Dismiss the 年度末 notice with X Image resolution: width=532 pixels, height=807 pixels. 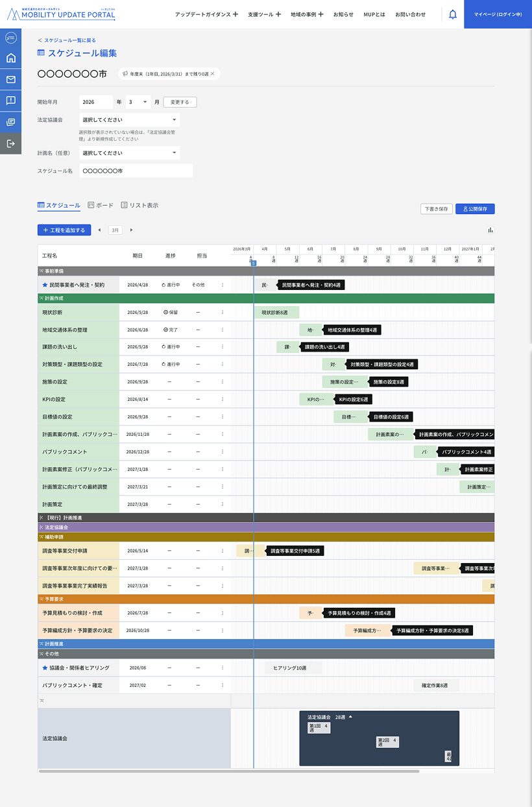212,74
